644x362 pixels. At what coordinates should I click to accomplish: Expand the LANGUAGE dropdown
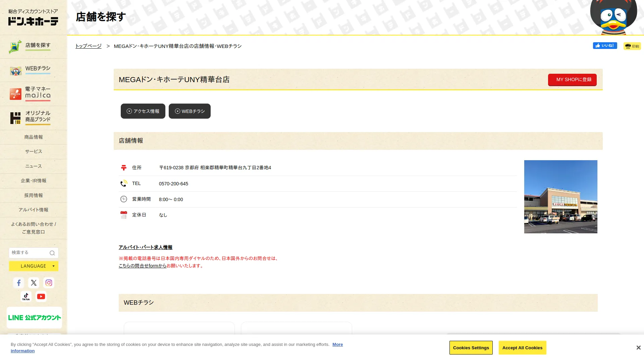tap(34, 266)
